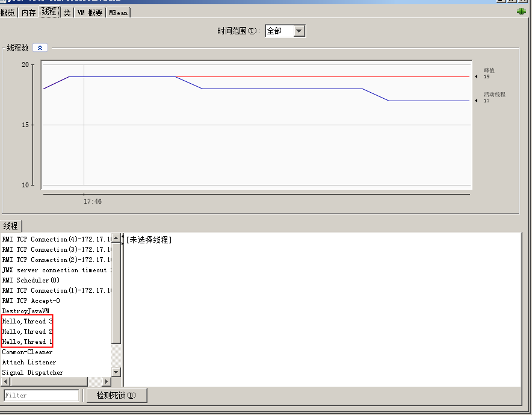This screenshot has width=532, height=415.
Task: Select thread RMI TCP Connection(4)
Action: 56,239
